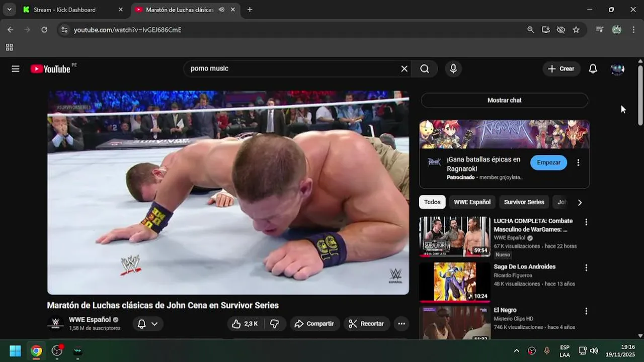This screenshot has height=362, width=644.
Task: Mute the YouTube tab audio icon
Action: pyautogui.click(x=221, y=10)
